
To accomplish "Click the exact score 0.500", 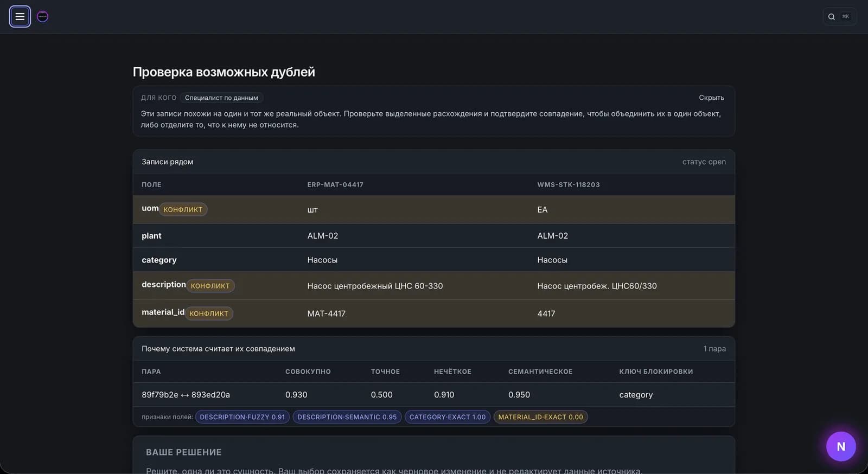I will point(381,395).
